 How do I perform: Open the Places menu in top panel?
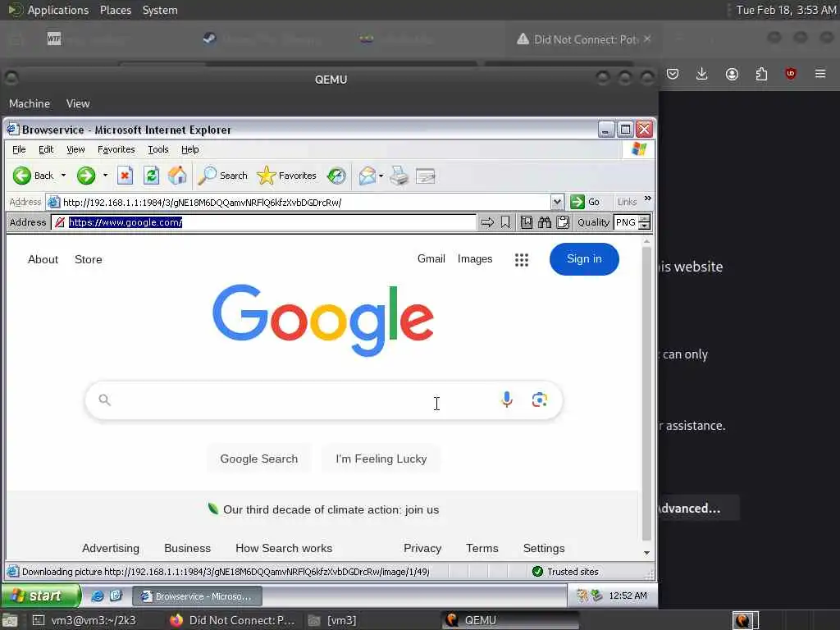click(x=115, y=10)
